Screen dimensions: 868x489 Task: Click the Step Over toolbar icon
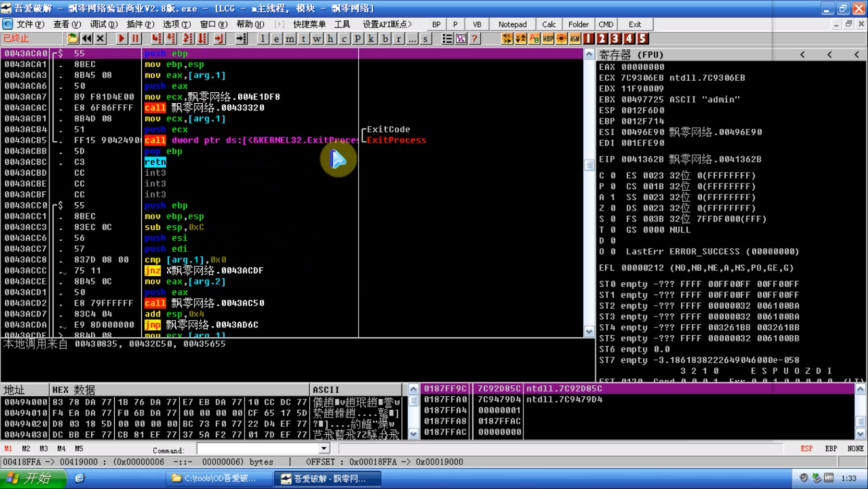[171, 39]
